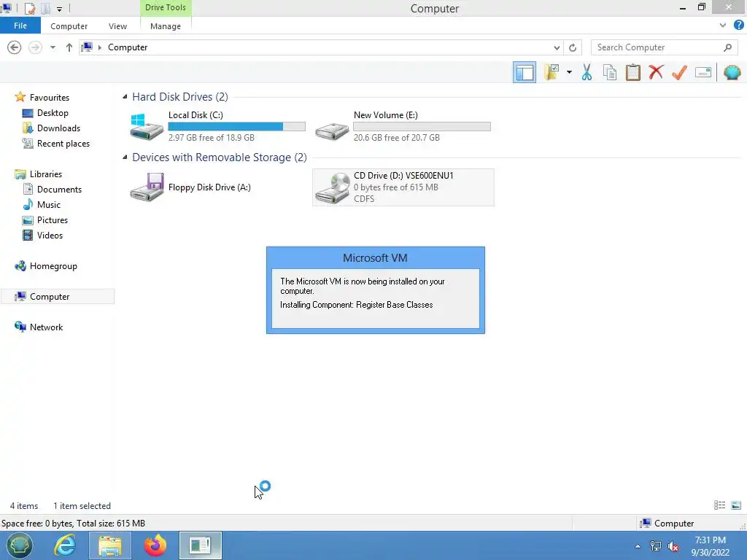Click the muted volume tray icon
The width and height of the screenshot is (747, 560).
673,546
